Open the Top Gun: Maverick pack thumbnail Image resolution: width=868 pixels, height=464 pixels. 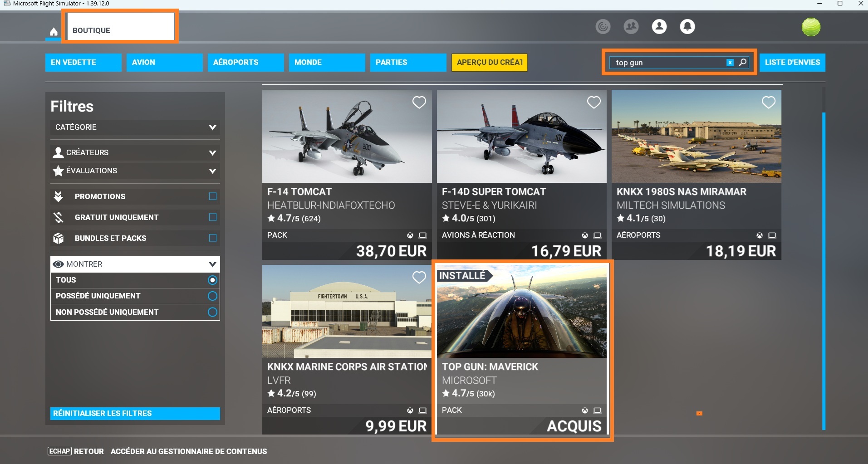[522, 311]
